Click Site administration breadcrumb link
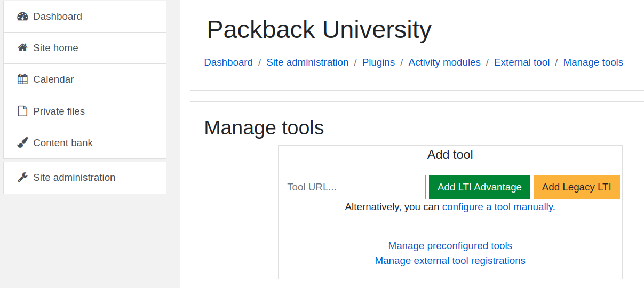Screen dimensions: 644x288 [307, 62]
